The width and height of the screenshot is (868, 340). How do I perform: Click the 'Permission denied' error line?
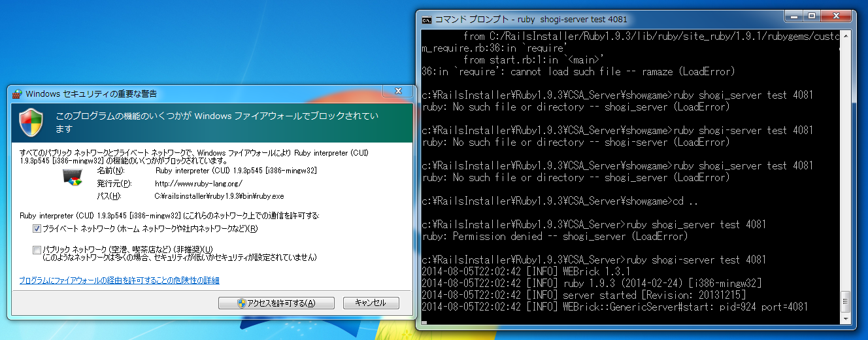(555, 236)
